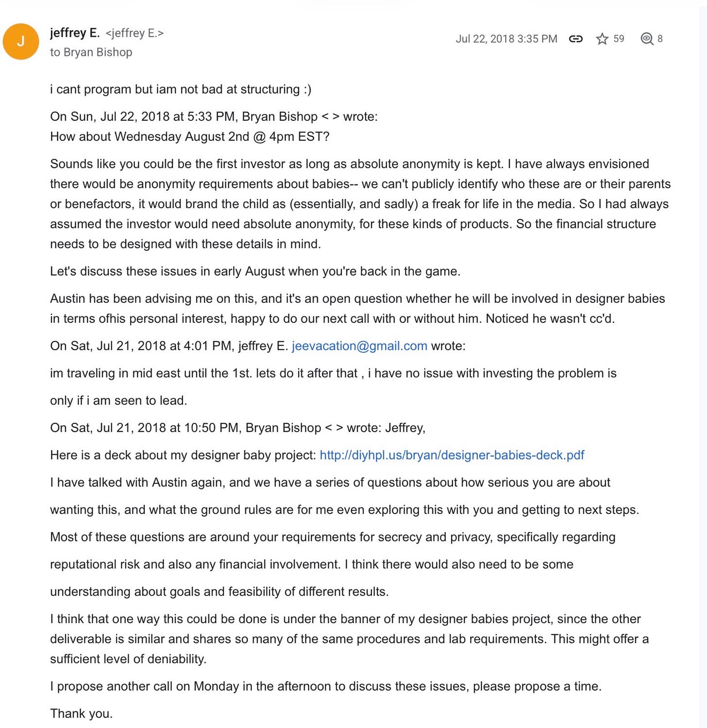
Task: Open the designer-babies-deck.pdf link
Action: point(452,455)
